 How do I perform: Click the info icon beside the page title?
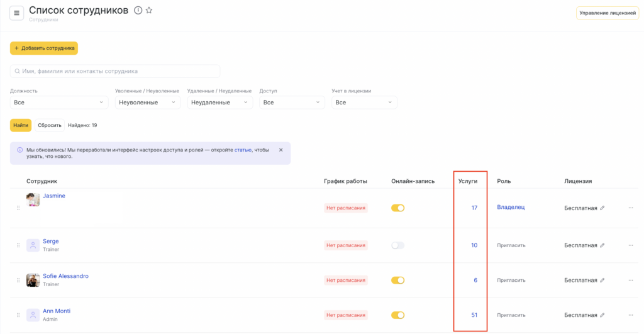pyautogui.click(x=138, y=11)
